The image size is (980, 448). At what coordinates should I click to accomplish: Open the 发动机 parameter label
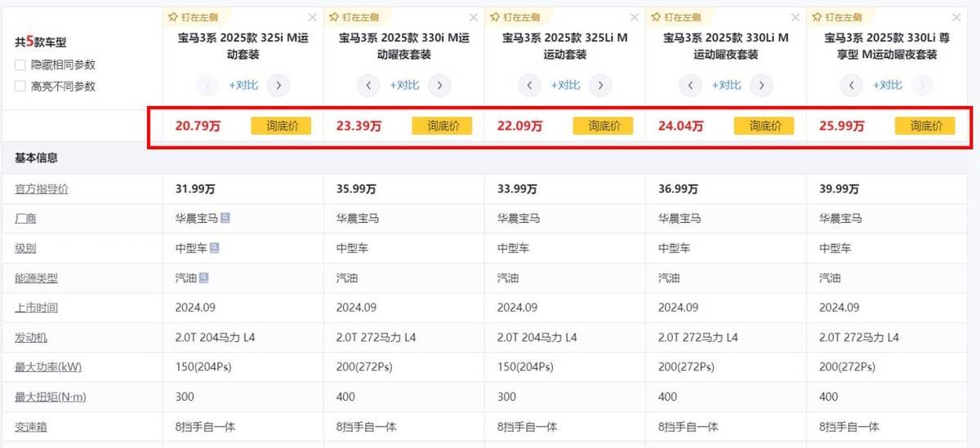pyautogui.click(x=31, y=337)
